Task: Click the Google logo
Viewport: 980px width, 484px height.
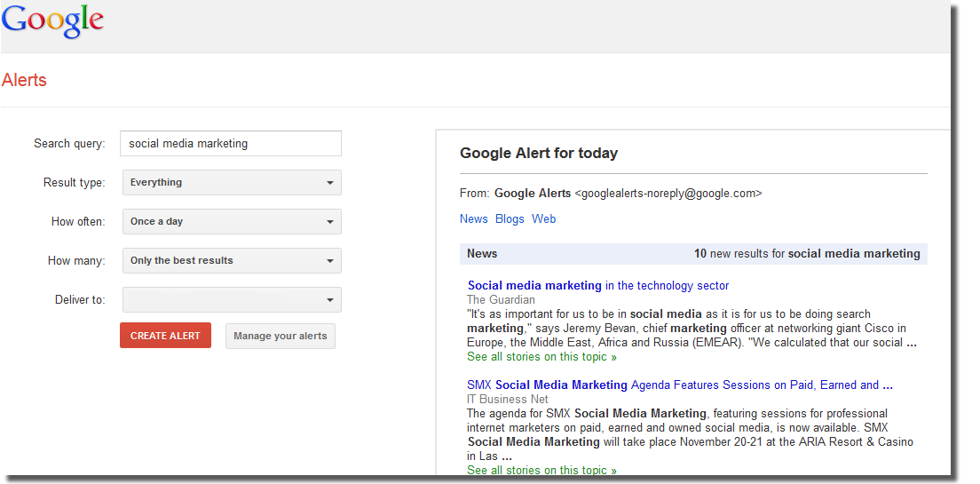Action: (x=52, y=21)
